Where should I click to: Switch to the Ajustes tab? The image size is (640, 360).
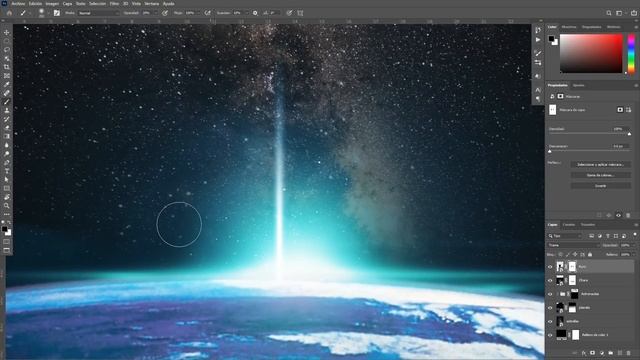pos(578,85)
